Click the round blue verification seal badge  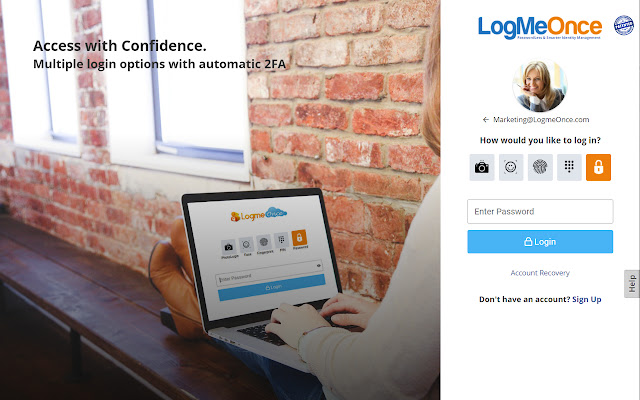point(624,25)
